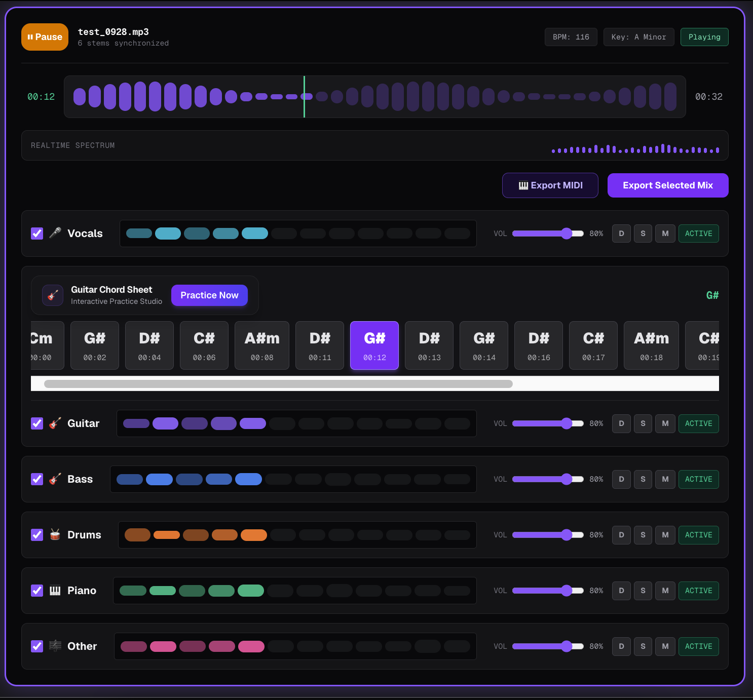The image size is (753, 700).
Task: Adjust the Piano volume slider
Action: (548, 591)
